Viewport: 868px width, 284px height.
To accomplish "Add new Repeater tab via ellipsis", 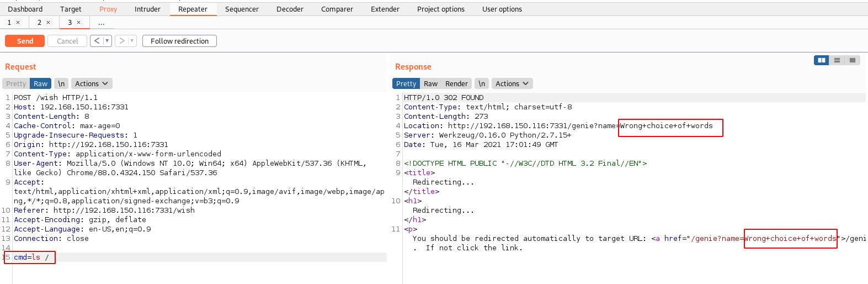I will coord(101,23).
